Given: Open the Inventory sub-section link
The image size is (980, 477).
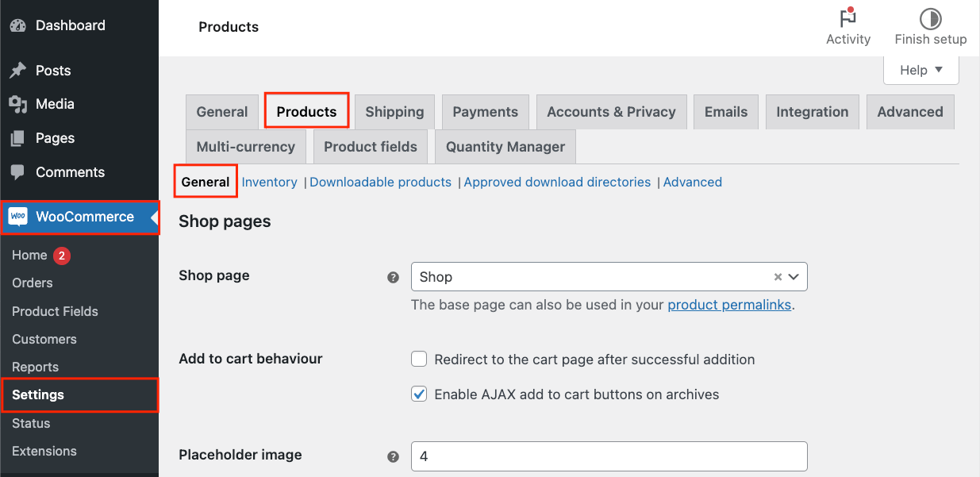Looking at the screenshot, I should point(269,182).
